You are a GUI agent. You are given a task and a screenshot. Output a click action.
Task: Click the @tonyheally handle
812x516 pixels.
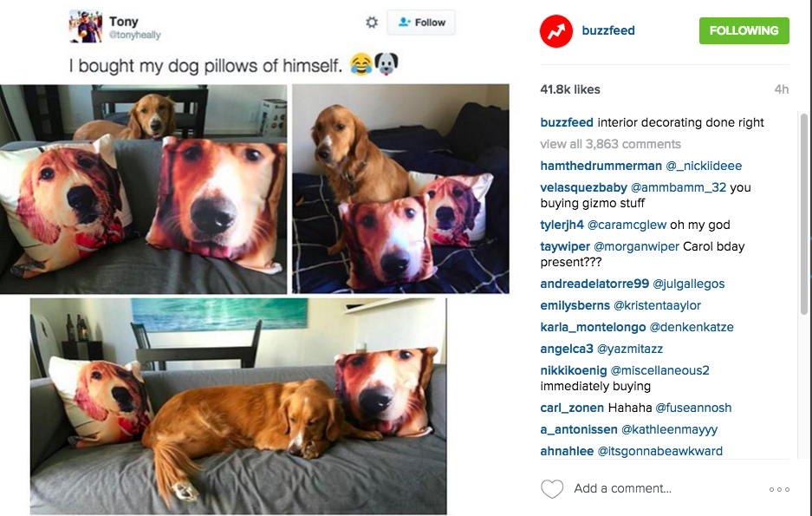click(x=134, y=36)
